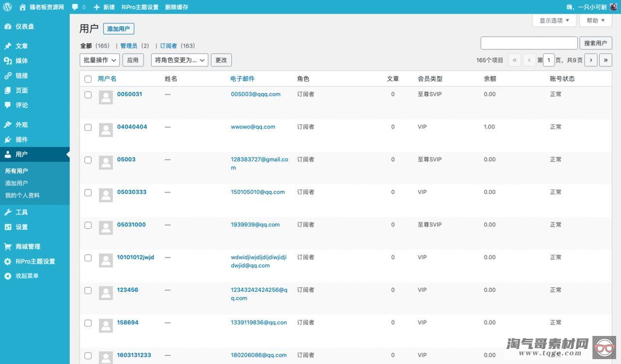Check the box for user 123456
Screen dimensions: 621x364
coord(88,290)
